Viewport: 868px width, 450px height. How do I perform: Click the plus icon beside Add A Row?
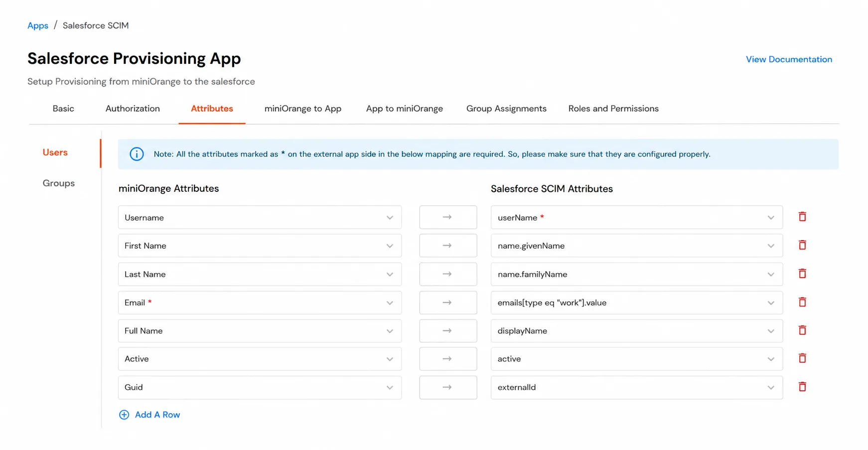pos(124,415)
